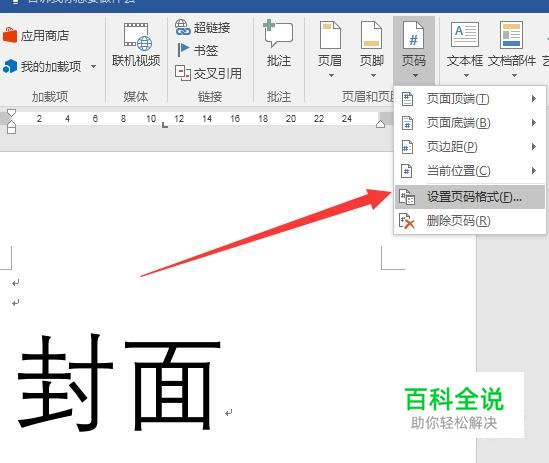Collapse the 页码 dropdown arrow
This screenshot has height=463, width=549.
[415, 75]
